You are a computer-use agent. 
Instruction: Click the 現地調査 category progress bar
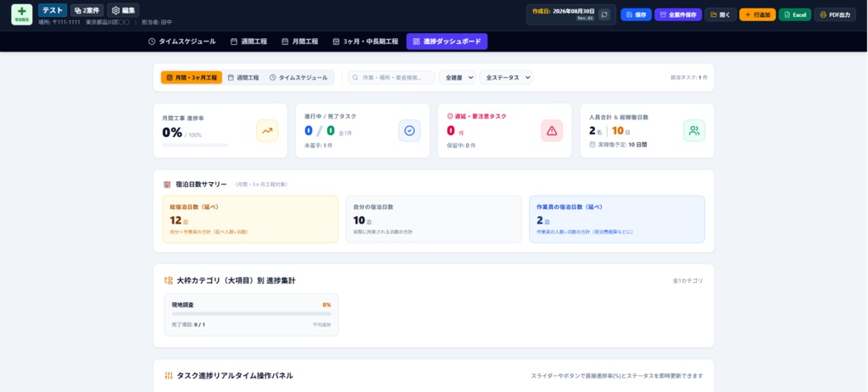pos(251,313)
